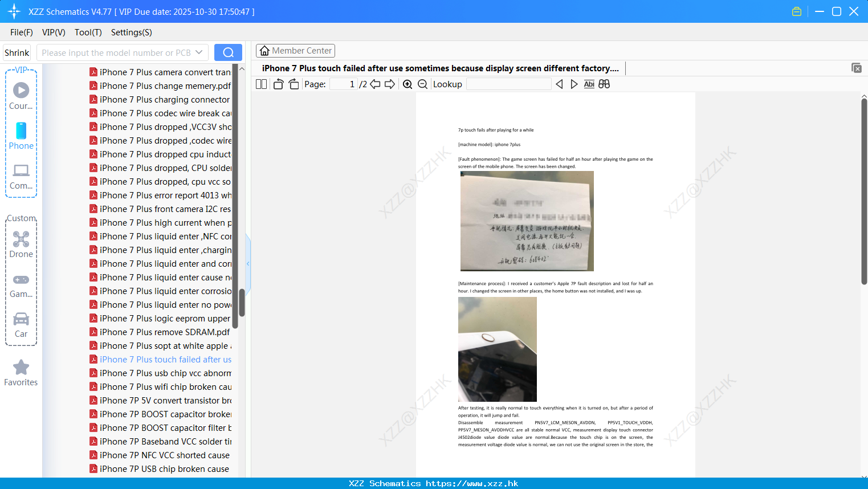Click the handwritten note photo in document
Screen dimensions: 868x489
pos(527,221)
